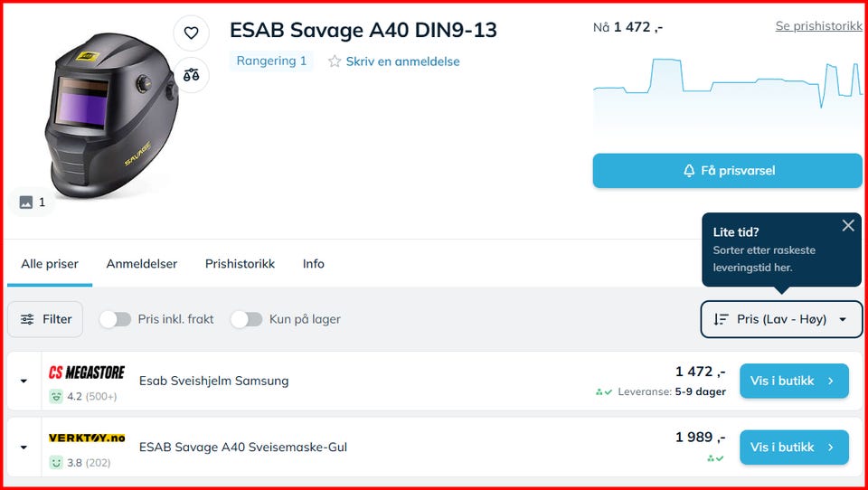Click the Få prisvarsel button
Viewport: 868px width, 490px height.
click(727, 171)
